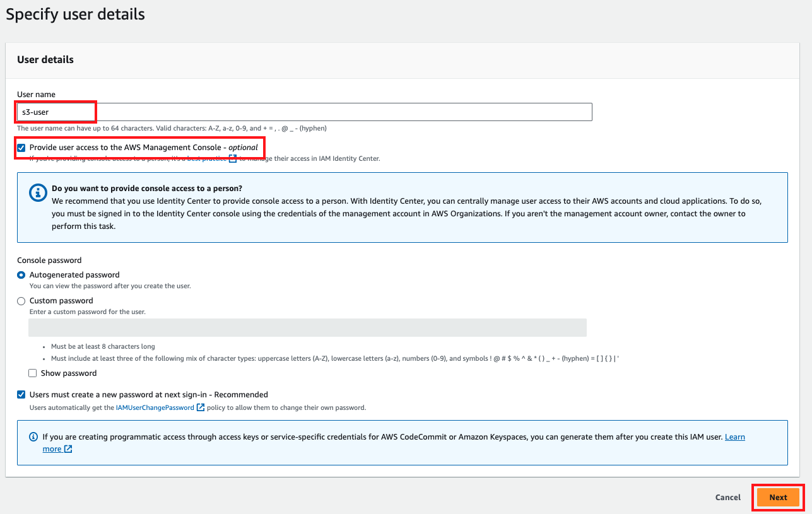Click external link icon after 'more' text
This screenshot has height=514, width=812.
point(68,449)
